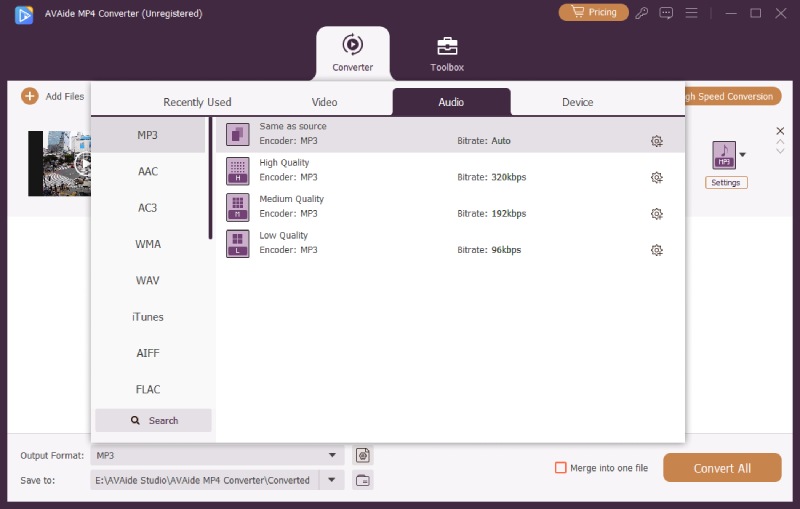Choose AAC in the format list
800x509 pixels.
[148, 171]
